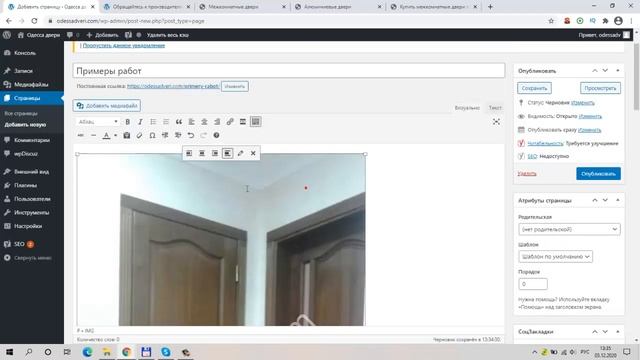
Task: Click the text color button
Action: pos(106,135)
